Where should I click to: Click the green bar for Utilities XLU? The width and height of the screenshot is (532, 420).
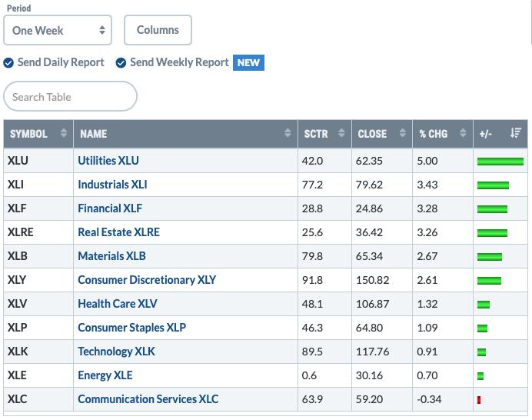coord(500,162)
